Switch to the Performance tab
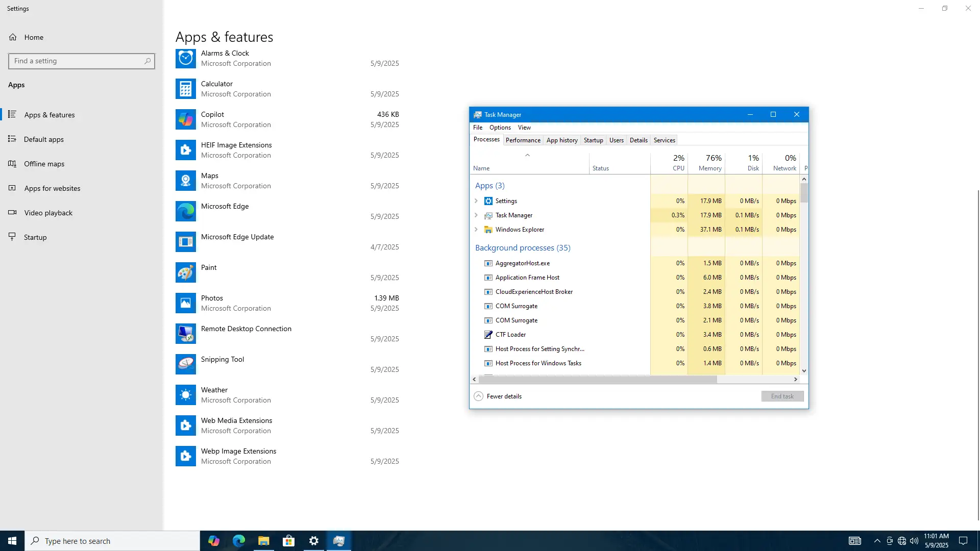The width and height of the screenshot is (980, 551). 523,140
